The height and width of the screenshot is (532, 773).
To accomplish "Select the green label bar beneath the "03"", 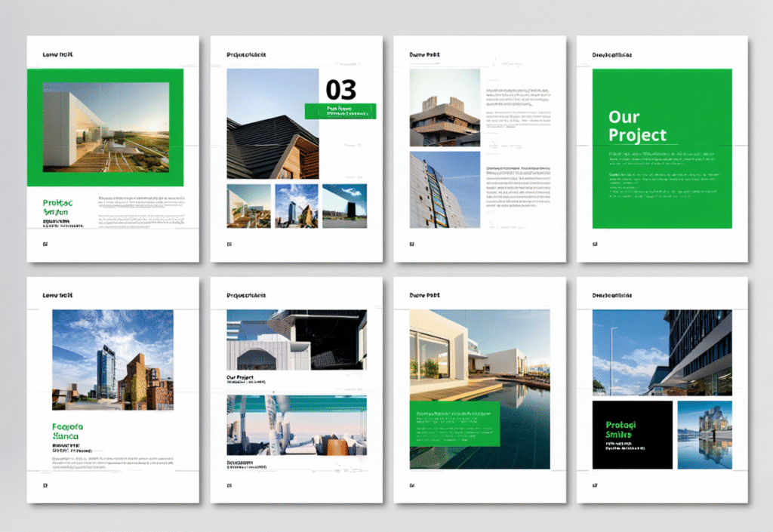I will (x=340, y=111).
